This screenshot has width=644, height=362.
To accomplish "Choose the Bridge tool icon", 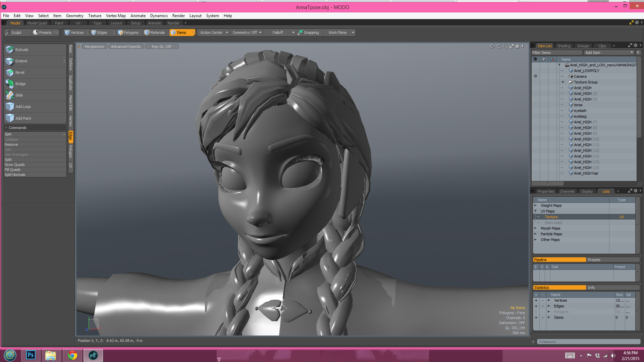I will point(10,84).
